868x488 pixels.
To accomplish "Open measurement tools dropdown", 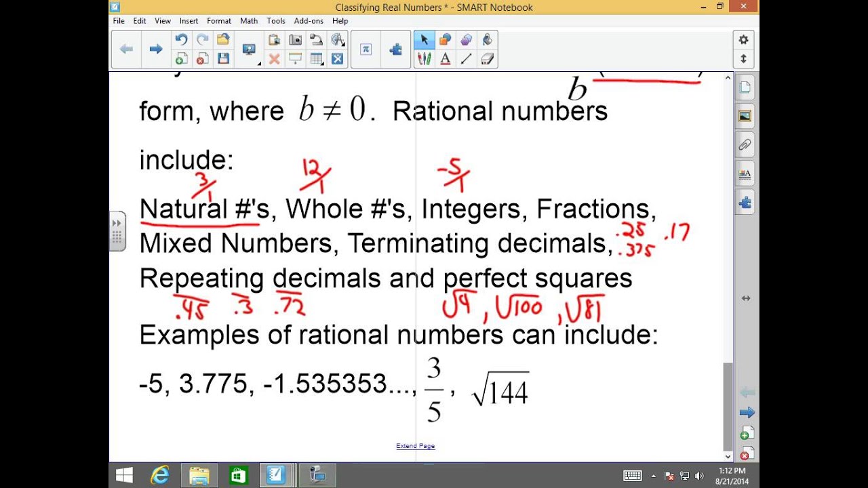I will click(337, 40).
